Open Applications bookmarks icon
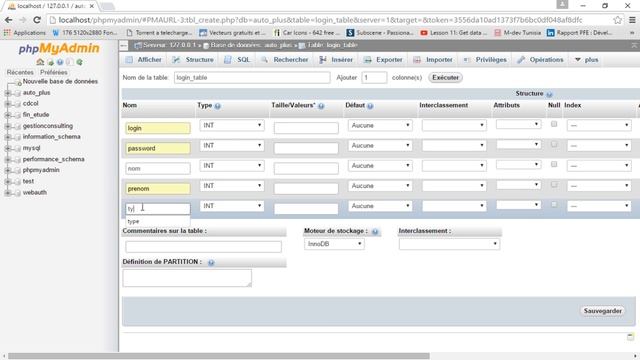This screenshot has width=640, height=360. coord(7,33)
